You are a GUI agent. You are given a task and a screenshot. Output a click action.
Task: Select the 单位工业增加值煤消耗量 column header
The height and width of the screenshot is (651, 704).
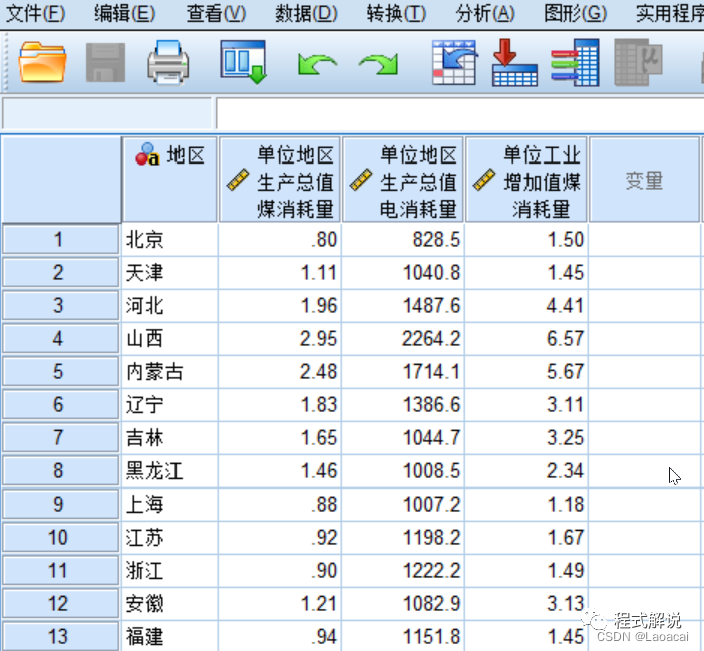(526, 179)
